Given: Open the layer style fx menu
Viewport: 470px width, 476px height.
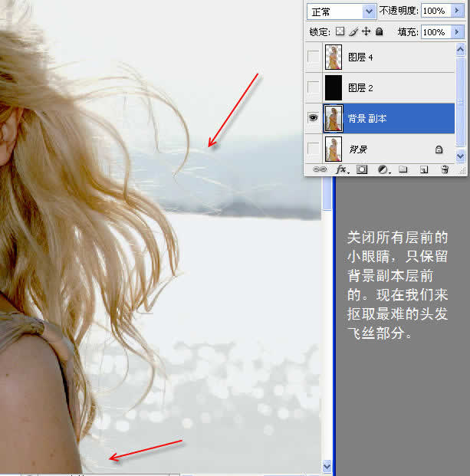Looking at the screenshot, I should click(342, 169).
